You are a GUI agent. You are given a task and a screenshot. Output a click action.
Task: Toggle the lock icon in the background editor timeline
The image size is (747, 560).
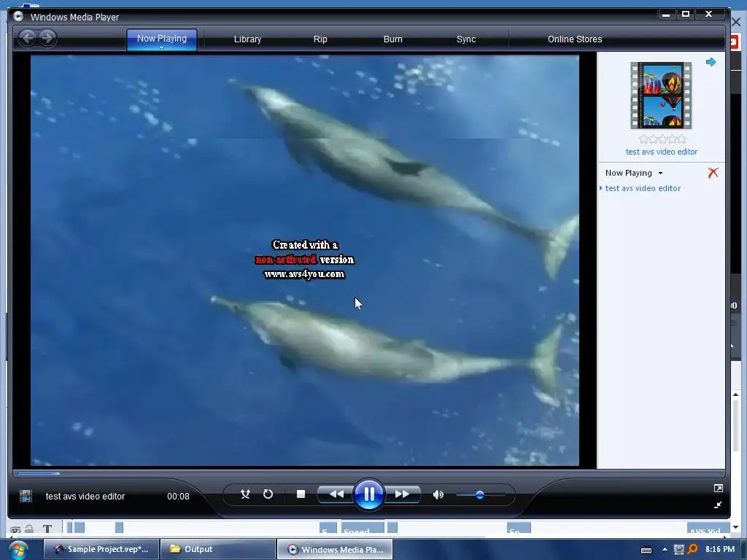point(29,529)
